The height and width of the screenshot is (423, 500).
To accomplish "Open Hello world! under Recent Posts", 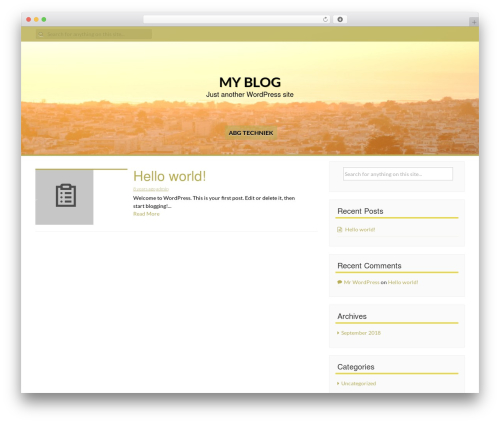I will pos(360,230).
